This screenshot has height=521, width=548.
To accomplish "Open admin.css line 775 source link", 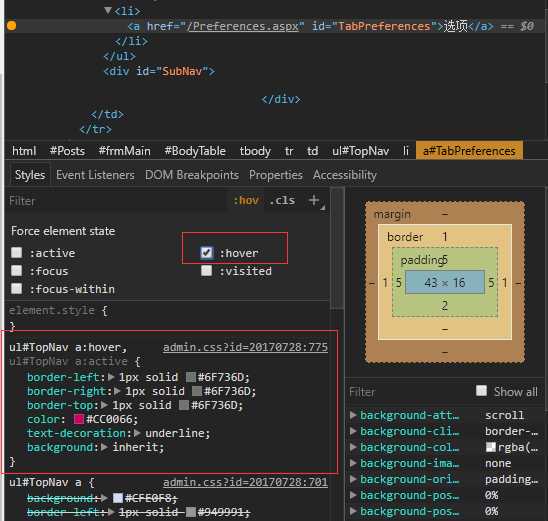I will point(245,347).
